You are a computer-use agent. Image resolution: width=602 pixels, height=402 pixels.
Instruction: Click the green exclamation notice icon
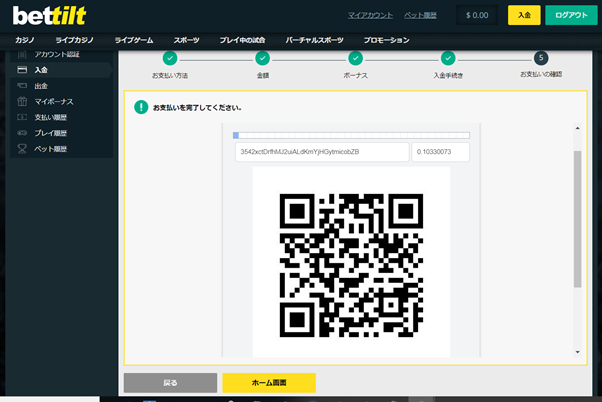[141, 107]
